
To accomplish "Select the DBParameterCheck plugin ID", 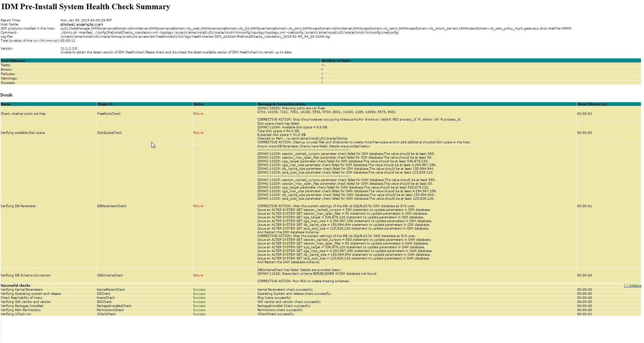I will click(112, 206).
